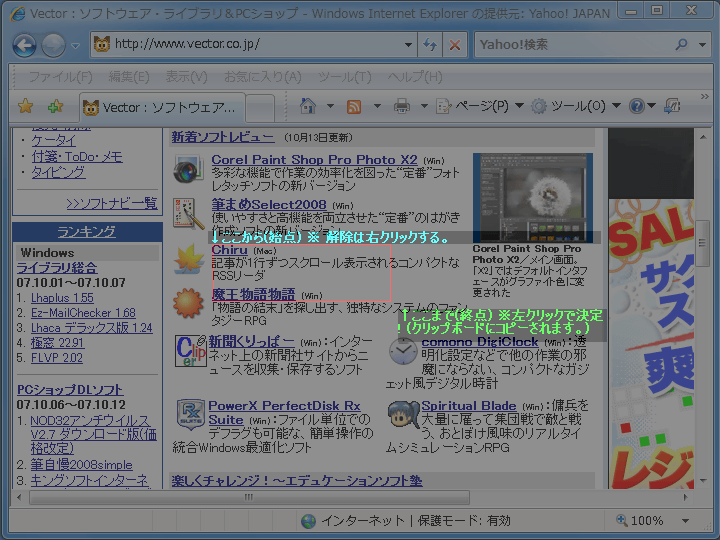Open the ファイル(F) menu
The height and width of the screenshot is (540, 720).
[61, 77]
